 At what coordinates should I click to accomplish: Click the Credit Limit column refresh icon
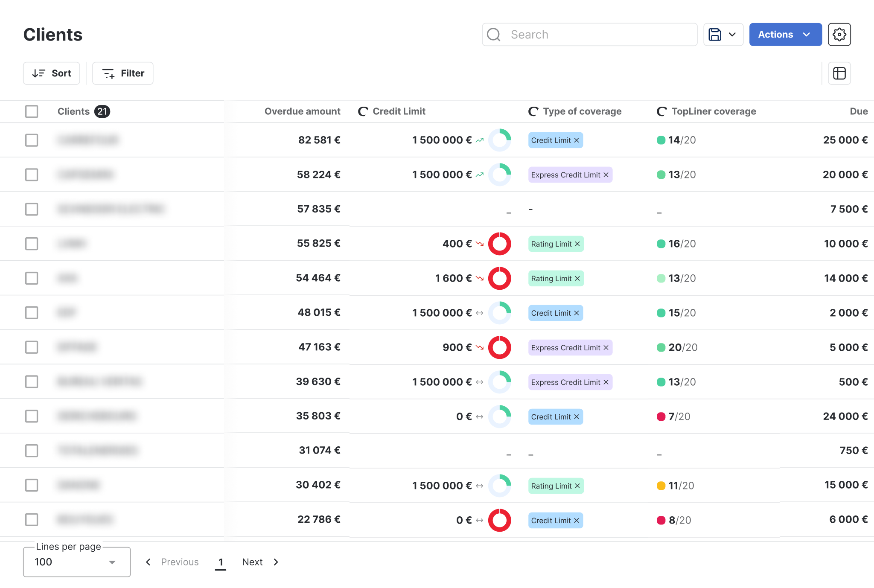363,111
